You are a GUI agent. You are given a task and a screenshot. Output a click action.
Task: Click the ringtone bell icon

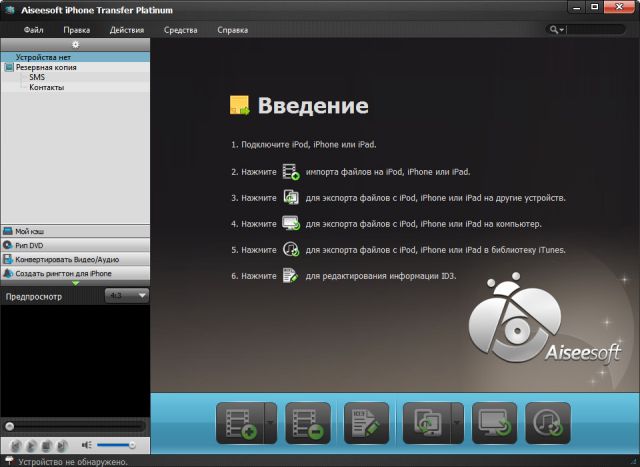[x=8, y=273]
